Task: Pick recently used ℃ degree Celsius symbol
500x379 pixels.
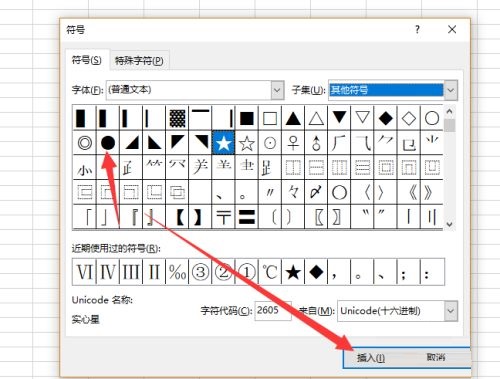Action: [270, 272]
